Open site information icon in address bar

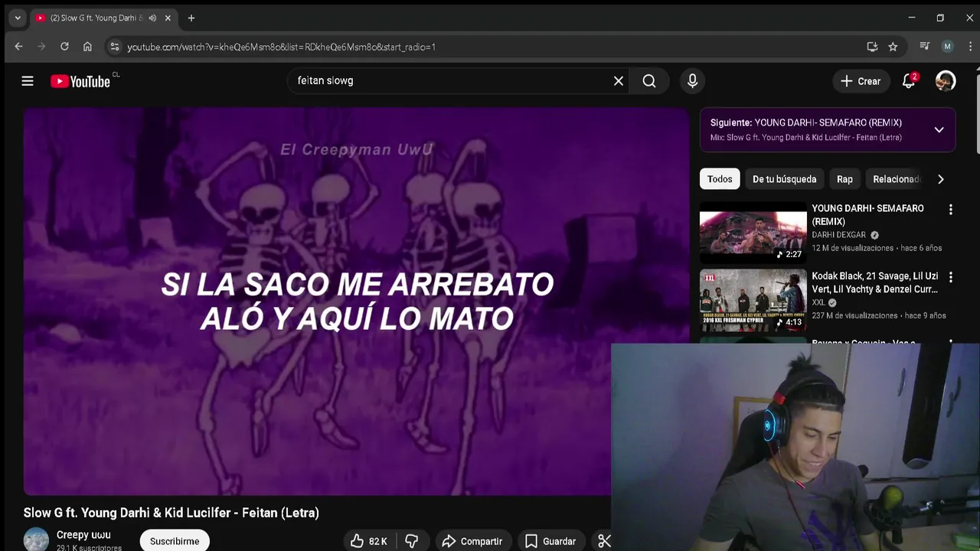coord(115,47)
